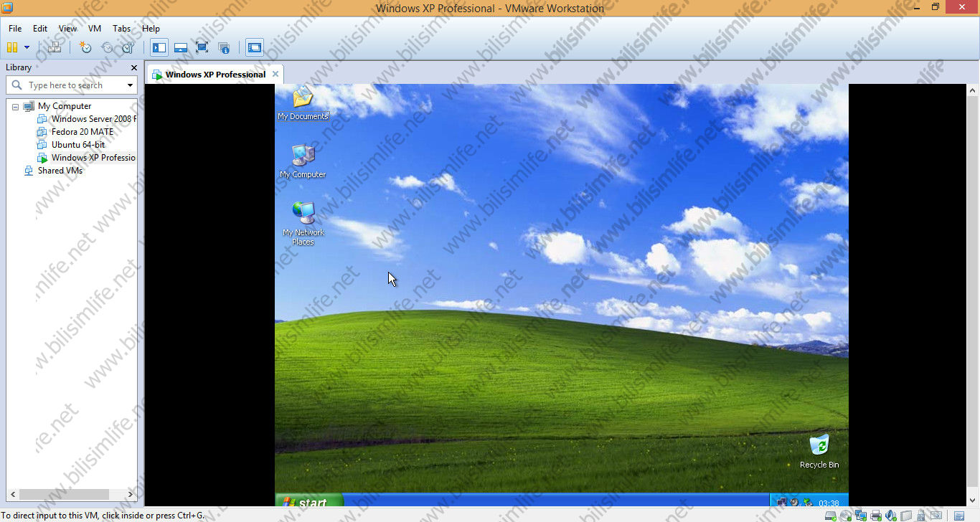This screenshot has height=522, width=980.
Task: Collapse the My Computer tree node
Action: click(17, 106)
